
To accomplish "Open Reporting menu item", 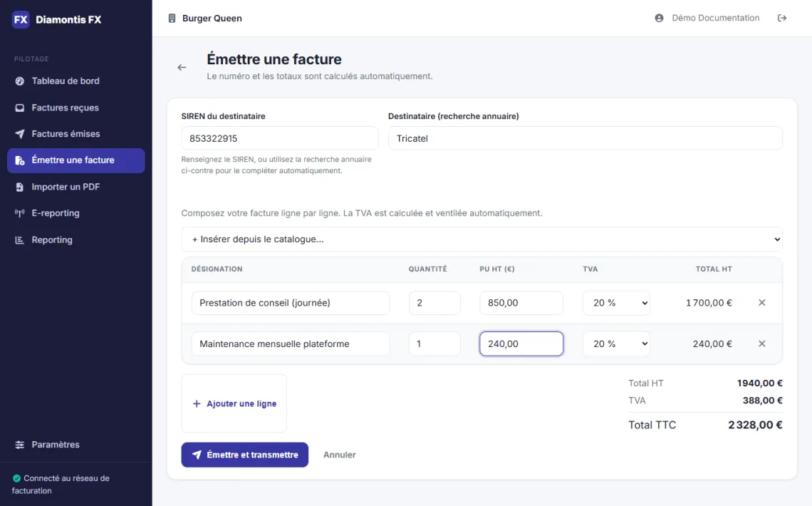I will coord(76,239).
